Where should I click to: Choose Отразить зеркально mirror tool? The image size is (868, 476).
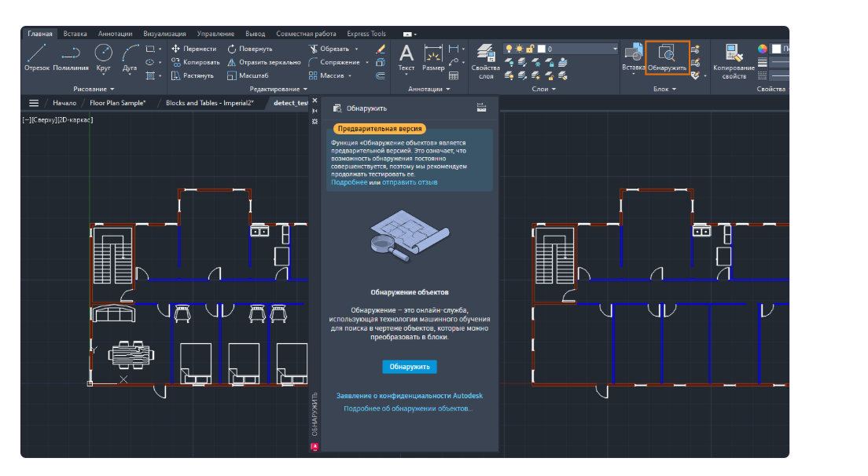click(264, 62)
